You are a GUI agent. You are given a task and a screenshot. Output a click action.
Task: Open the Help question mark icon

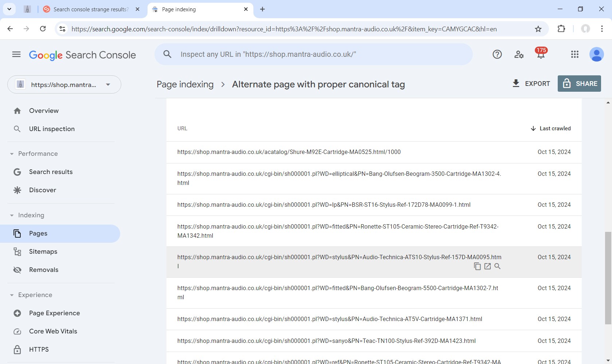coord(497,55)
